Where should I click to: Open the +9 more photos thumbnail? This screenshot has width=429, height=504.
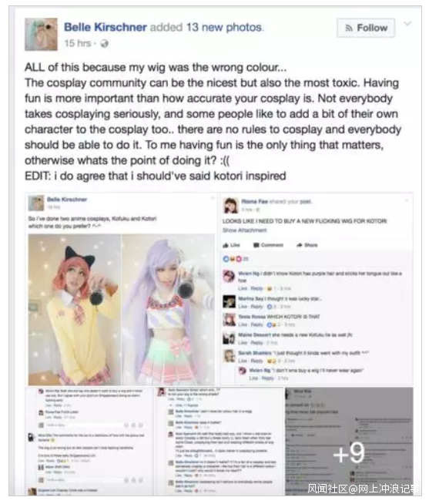point(349,441)
